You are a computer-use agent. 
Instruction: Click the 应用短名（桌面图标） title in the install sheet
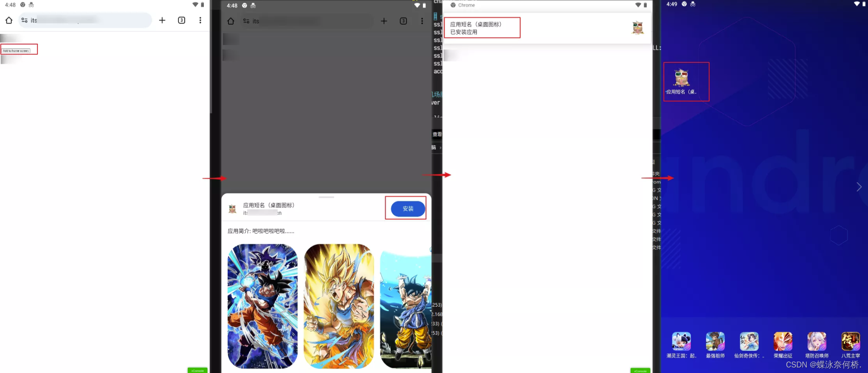click(x=269, y=205)
